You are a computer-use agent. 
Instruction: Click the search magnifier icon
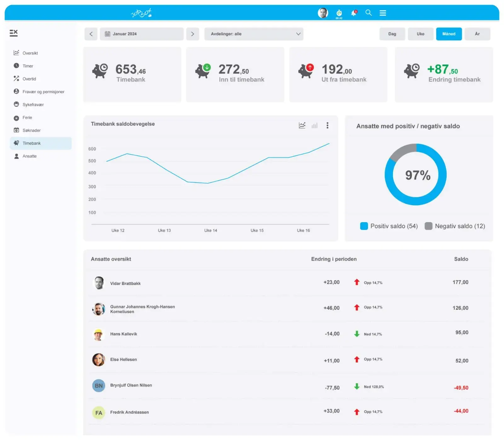368,13
